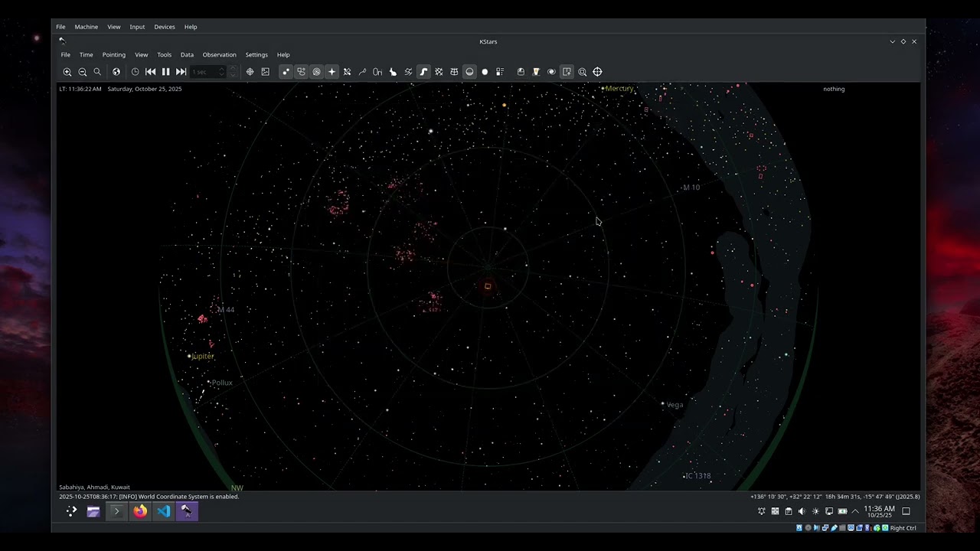Screen dimensions: 980x551
Task: Toggle Milky Way display icon
Action: [423, 72]
